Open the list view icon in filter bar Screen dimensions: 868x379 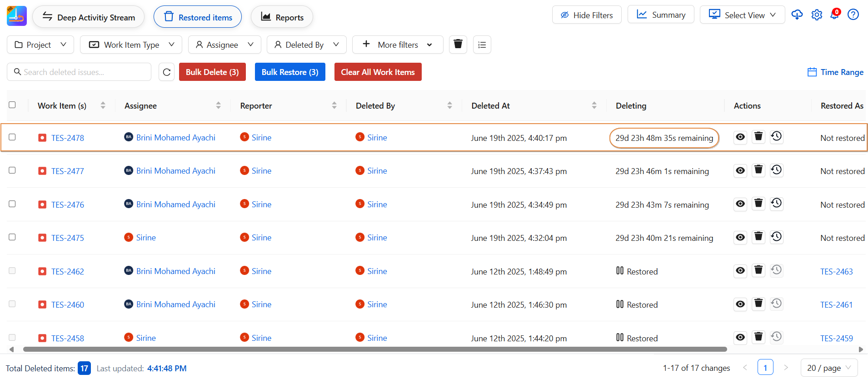[x=482, y=45]
